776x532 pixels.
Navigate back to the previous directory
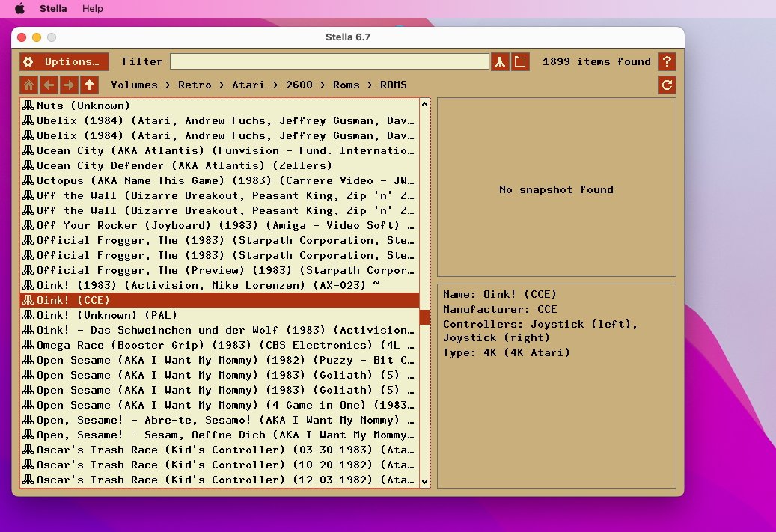tap(49, 85)
